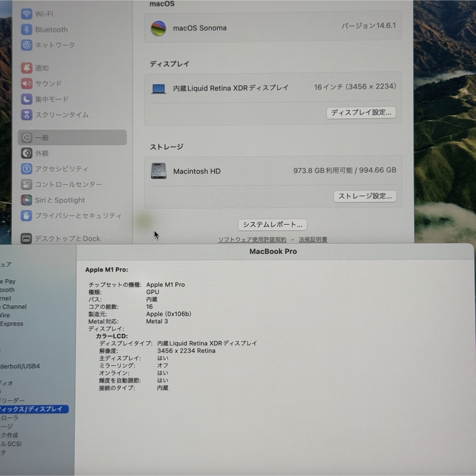The width and height of the screenshot is (476, 476).
Task: Click '内蔵' in the 接続のタイプ row
Action: coord(163,388)
